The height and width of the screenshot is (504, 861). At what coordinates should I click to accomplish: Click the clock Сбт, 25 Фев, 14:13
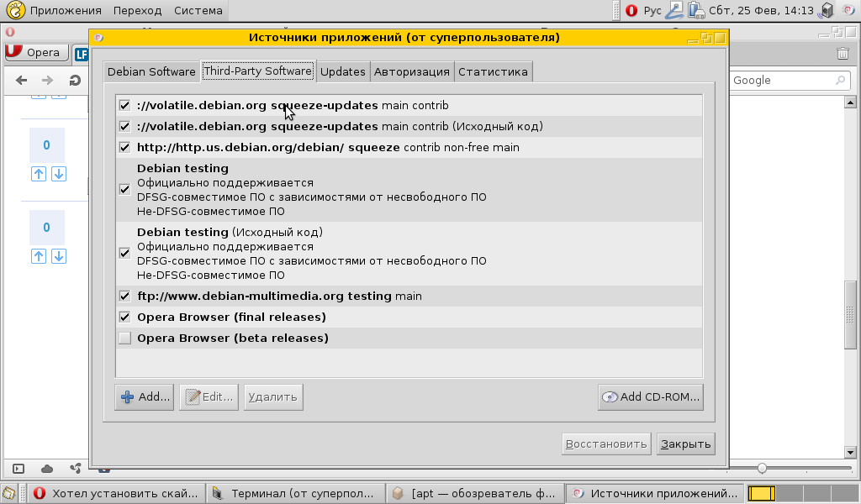pyautogui.click(x=761, y=10)
